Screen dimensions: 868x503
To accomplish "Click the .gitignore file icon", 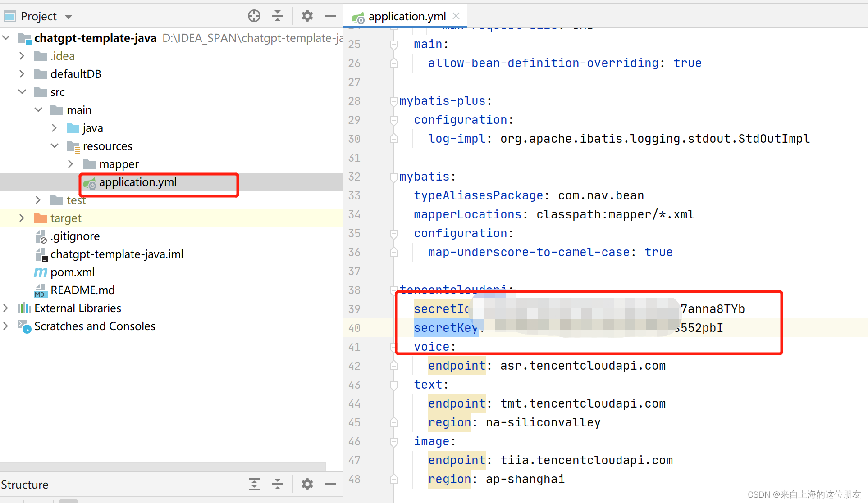I will 41,236.
